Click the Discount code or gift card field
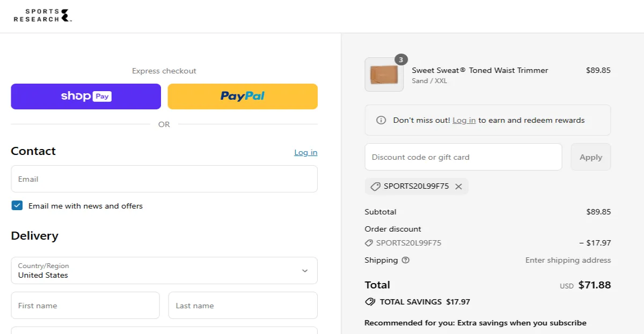The width and height of the screenshot is (644, 334). (x=463, y=157)
